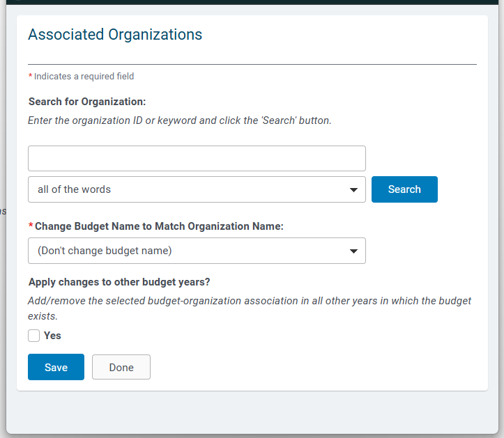Screen dimensions: 504x438
Task: Click the 'Search for Organization:' label
Action: pos(87,102)
